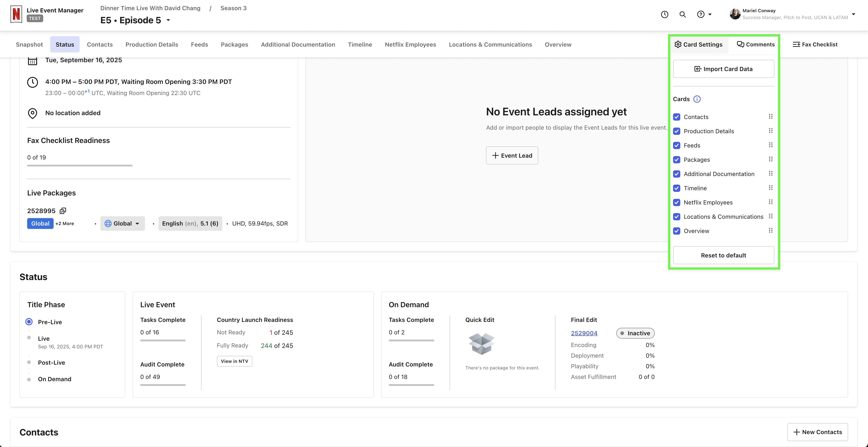Viewport: 868px width, 447px height.
Task: Open Dinner Time Live breadcrumb
Action: coord(150,8)
